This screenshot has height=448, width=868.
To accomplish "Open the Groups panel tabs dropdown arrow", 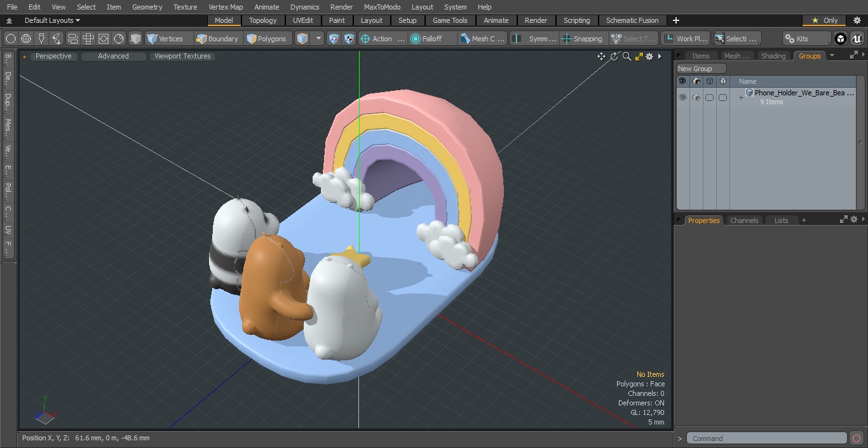I will (832, 56).
